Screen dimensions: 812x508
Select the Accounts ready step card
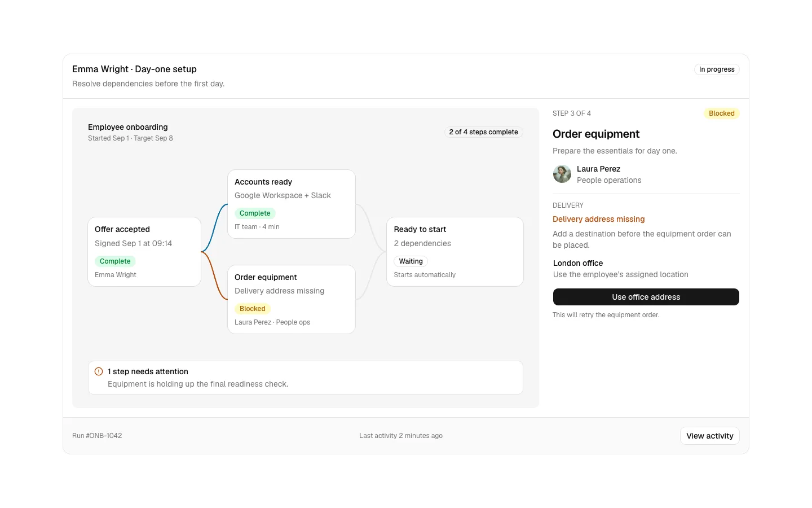point(292,204)
